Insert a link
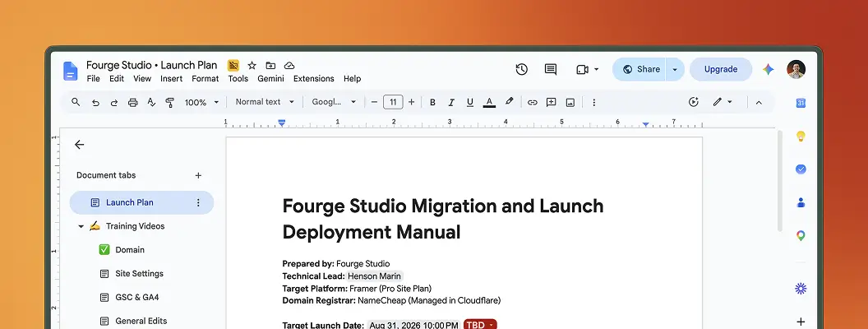Screen dimensions: 868x329 532,103
